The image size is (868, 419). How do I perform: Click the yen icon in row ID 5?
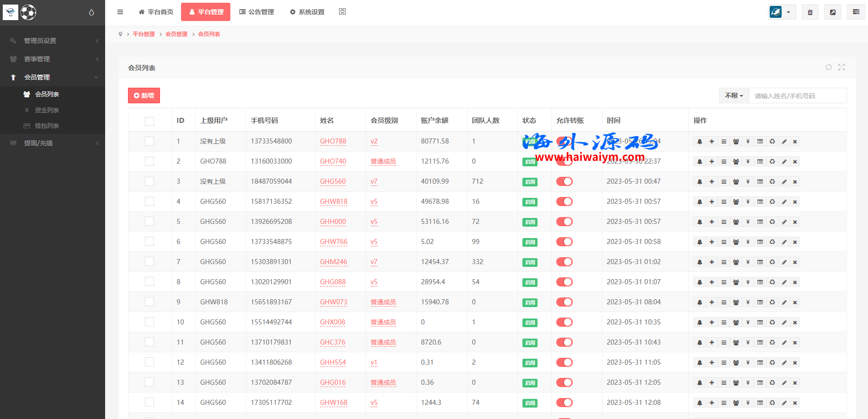pyautogui.click(x=748, y=222)
